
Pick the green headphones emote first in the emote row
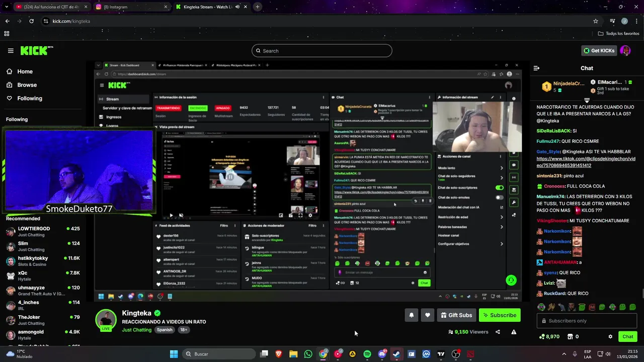click(541, 307)
